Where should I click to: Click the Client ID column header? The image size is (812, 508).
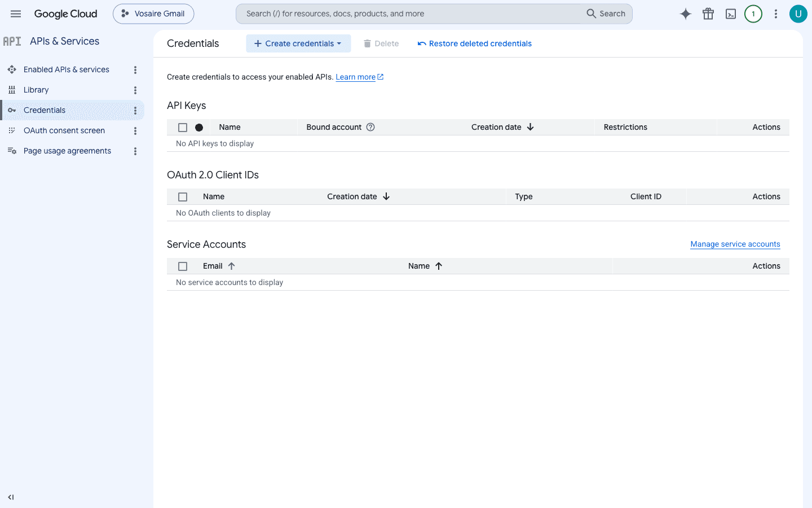[x=646, y=196]
